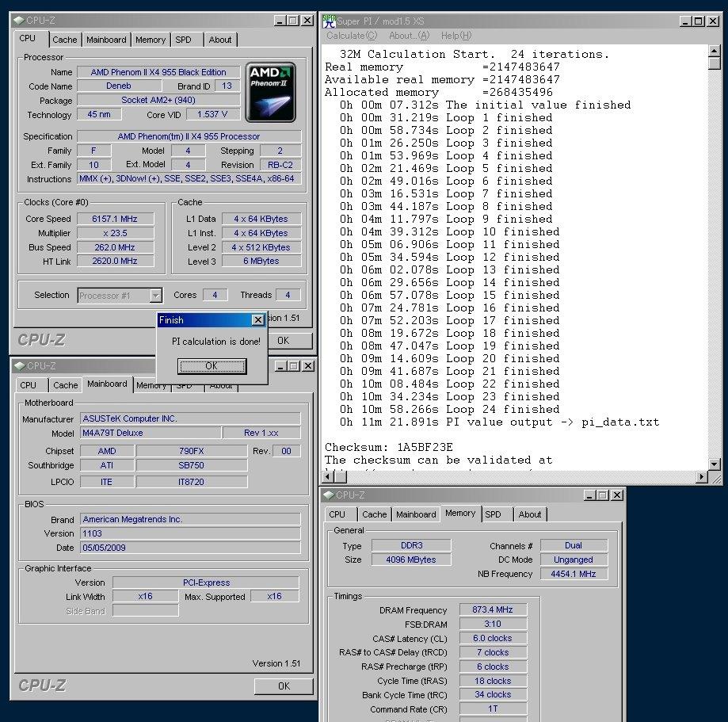Click the Graphic Interface Version PCI-Express
The width and height of the screenshot is (728, 722).
206,583
